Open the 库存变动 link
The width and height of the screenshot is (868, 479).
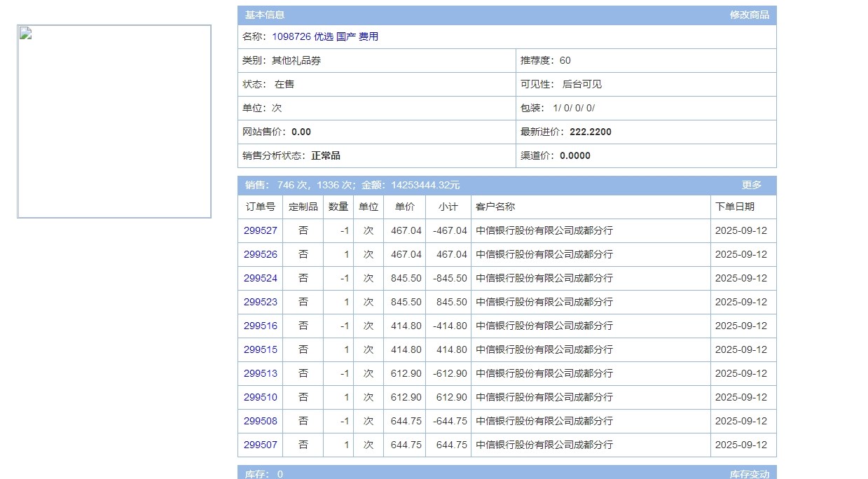coord(749,474)
